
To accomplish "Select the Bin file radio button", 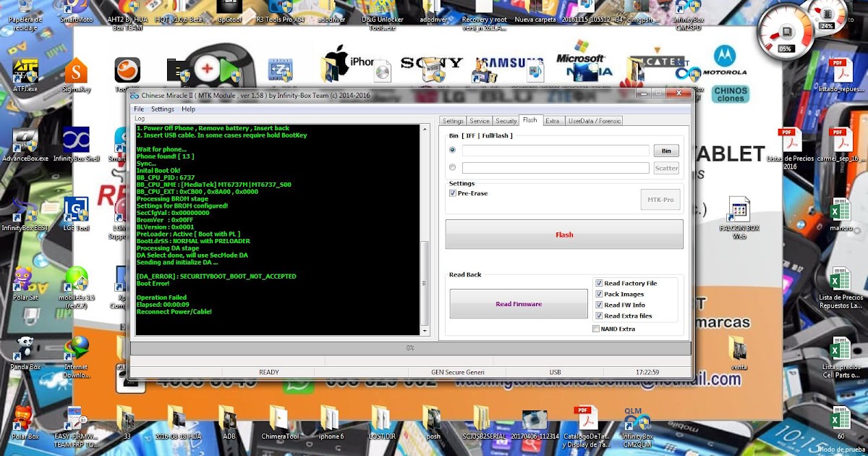I will click(x=453, y=151).
